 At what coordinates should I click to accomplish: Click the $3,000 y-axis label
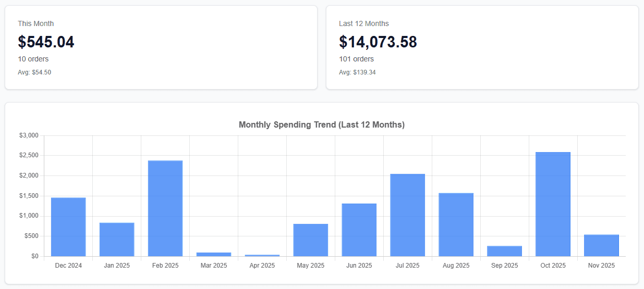(29, 135)
